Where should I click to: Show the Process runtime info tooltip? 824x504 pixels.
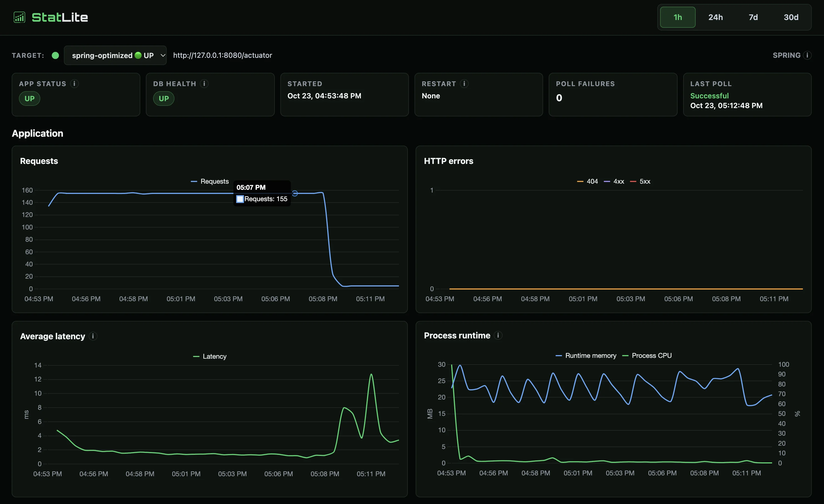click(x=498, y=335)
